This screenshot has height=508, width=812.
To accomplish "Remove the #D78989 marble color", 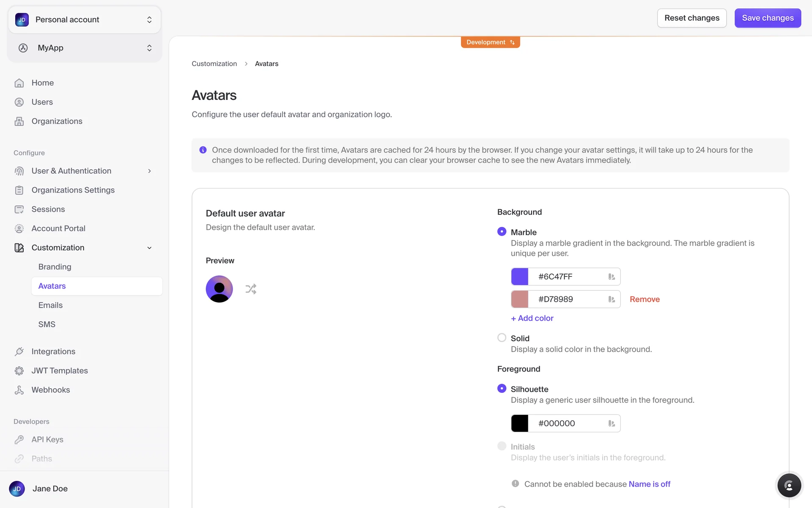I will click(x=645, y=299).
